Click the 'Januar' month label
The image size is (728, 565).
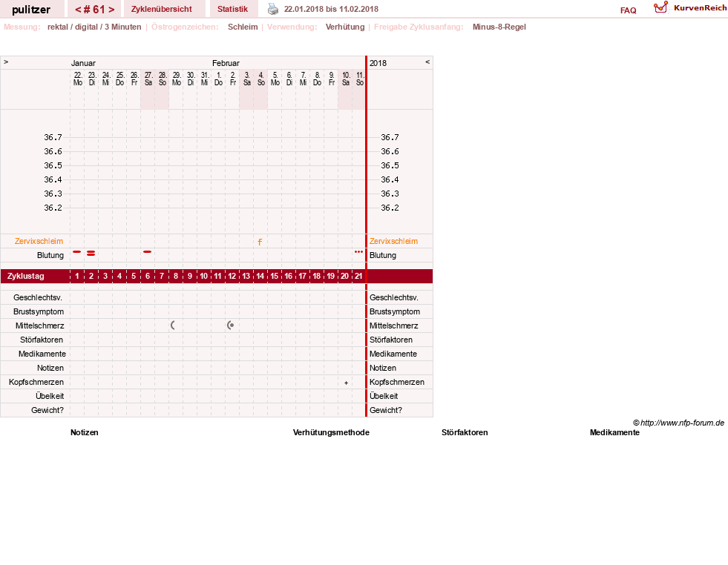coord(83,63)
